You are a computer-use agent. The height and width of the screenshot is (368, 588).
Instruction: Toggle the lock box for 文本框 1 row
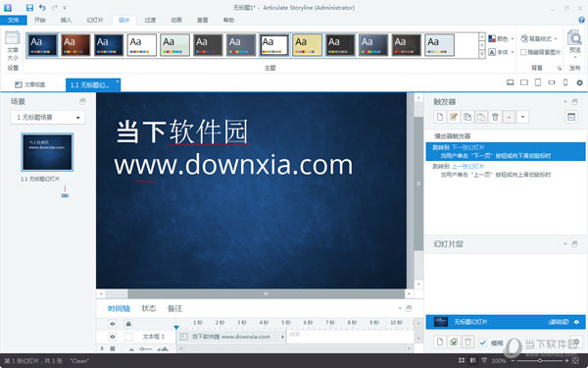(128, 337)
